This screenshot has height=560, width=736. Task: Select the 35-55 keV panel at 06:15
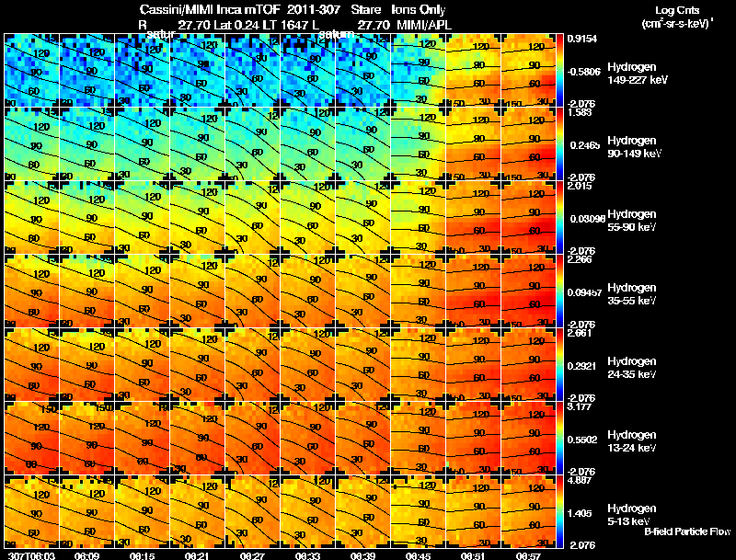coord(142,291)
